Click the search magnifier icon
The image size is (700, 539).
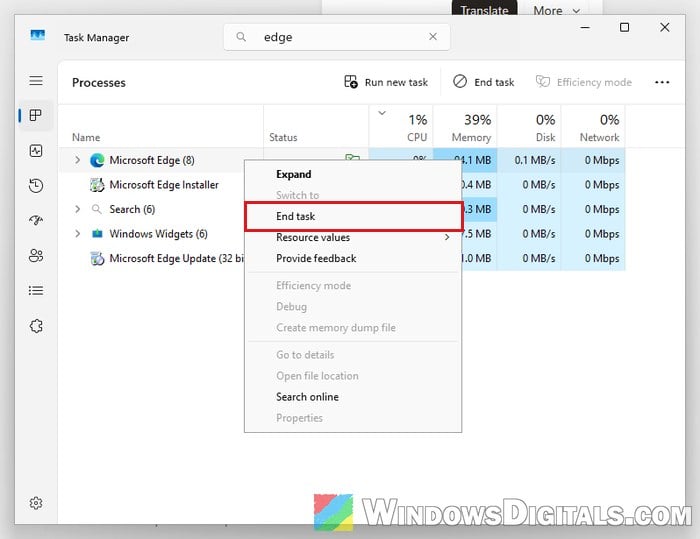point(241,37)
